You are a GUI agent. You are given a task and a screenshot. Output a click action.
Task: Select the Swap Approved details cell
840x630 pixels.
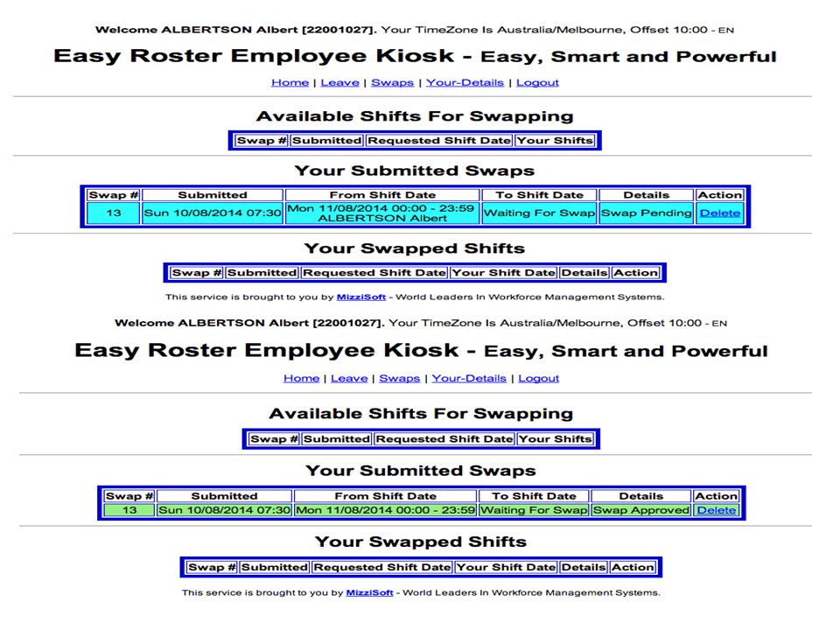[640, 510]
